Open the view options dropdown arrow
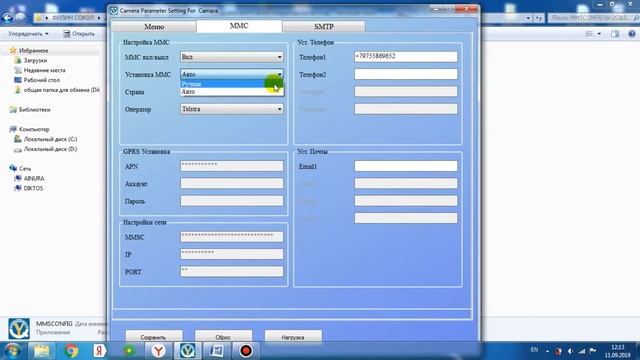The height and width of the screenshot is (360, 640). [x=599, y=34]
